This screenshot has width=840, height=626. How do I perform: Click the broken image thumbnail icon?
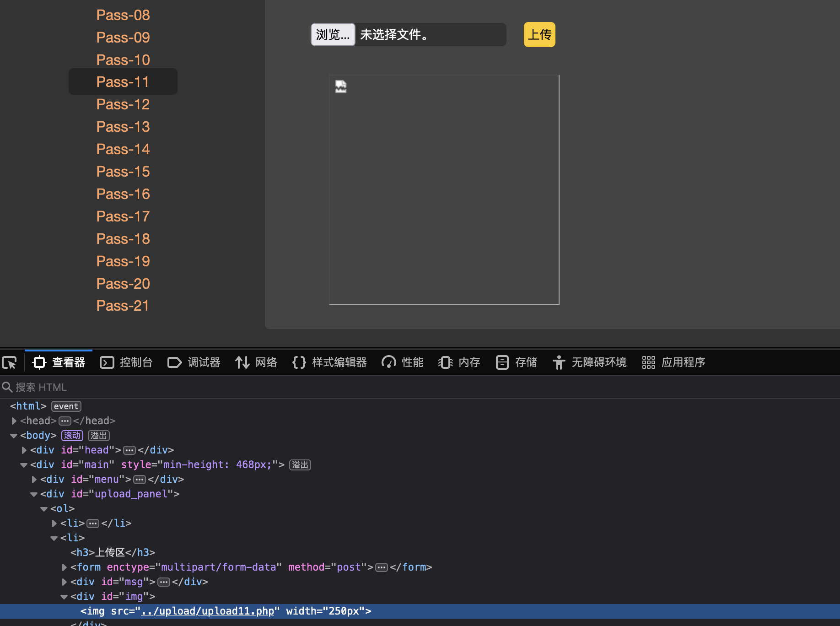pyautogui.click(x=341, y=86)
